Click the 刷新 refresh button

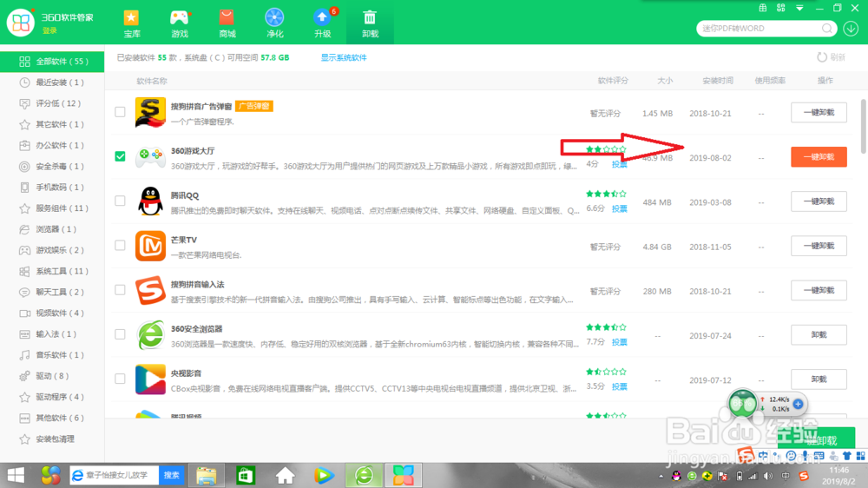[831, 57]
